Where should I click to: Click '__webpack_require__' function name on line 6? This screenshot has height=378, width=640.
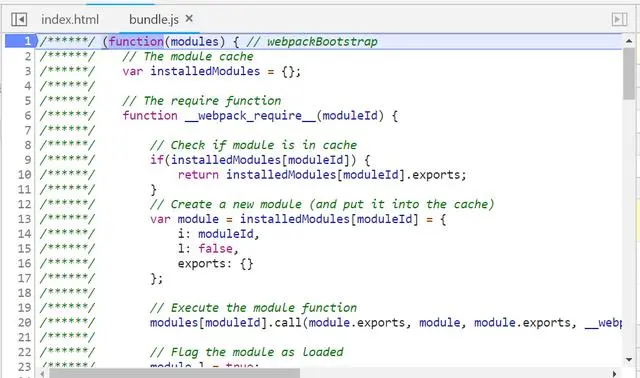click(250, 116)
